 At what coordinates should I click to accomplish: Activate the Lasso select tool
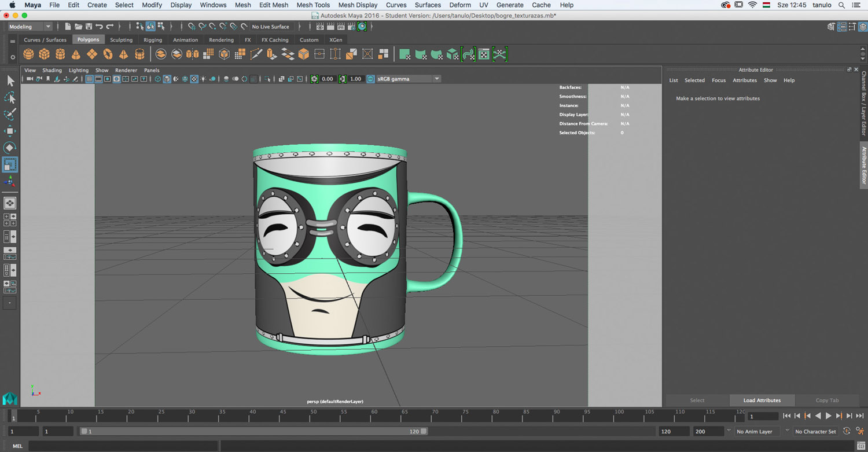coord(10,98)
